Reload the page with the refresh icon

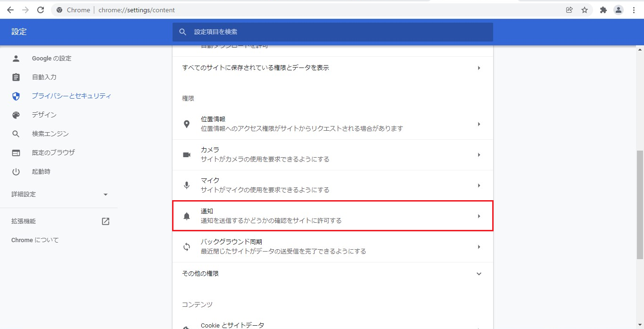click(x=41, y=10)
